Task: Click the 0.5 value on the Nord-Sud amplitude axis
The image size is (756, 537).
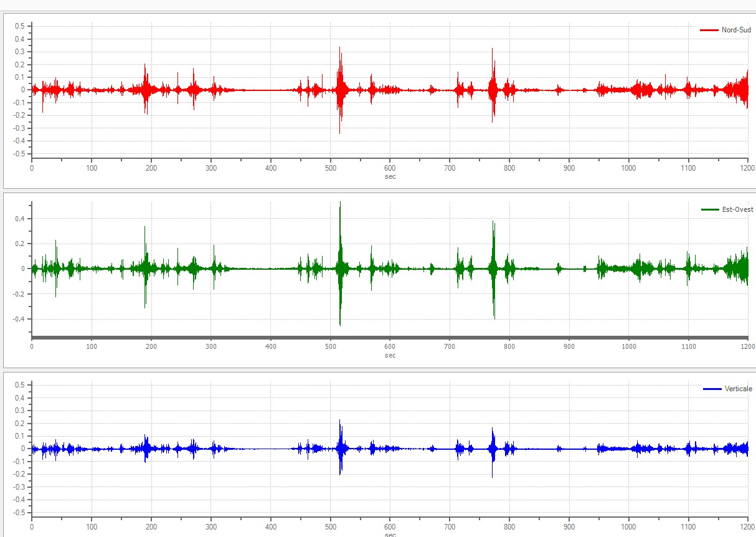Action: pyautogui.click(x=19, y=26)
